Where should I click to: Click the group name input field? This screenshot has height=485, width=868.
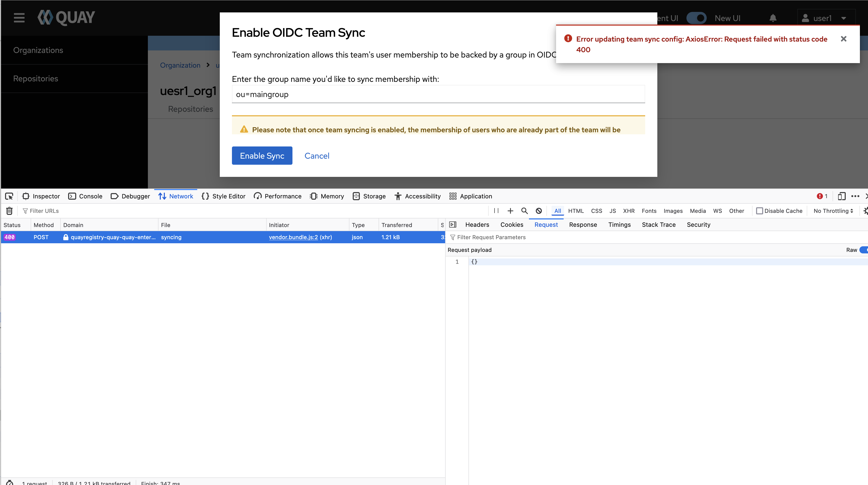pyautogui.click(x=438, y=95)
